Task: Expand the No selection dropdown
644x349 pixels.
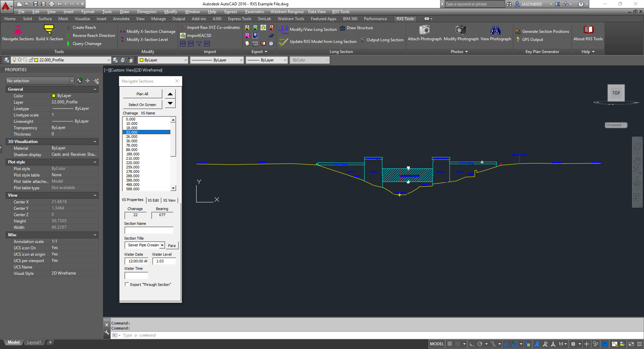Action: coord(71,81)
